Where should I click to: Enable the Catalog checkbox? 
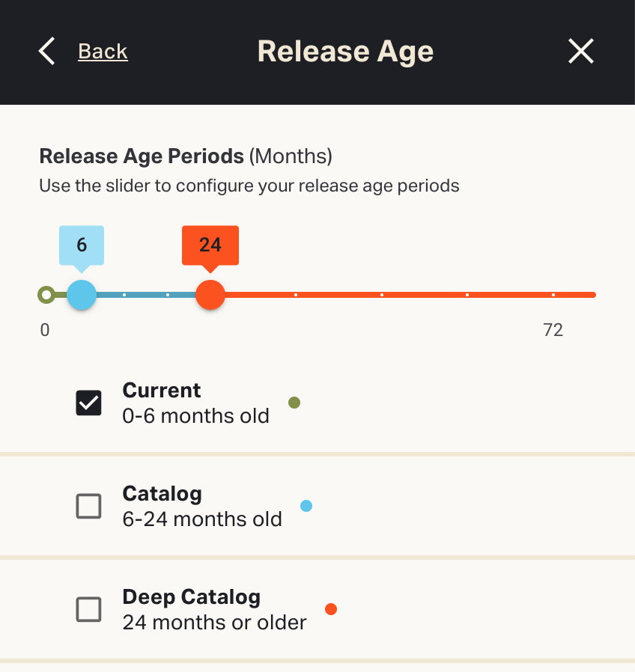[89, 507]
